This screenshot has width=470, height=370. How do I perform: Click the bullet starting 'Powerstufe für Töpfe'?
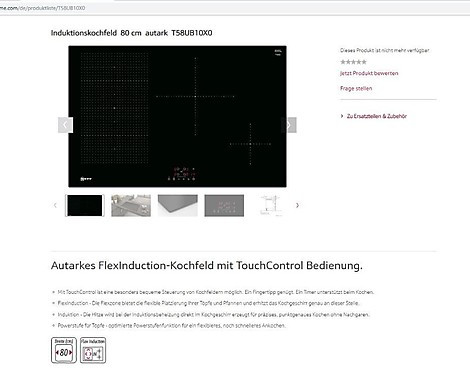[171, 326]
